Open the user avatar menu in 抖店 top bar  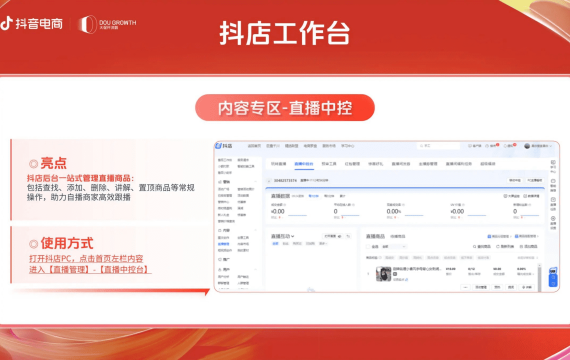(x=538, y=146)
